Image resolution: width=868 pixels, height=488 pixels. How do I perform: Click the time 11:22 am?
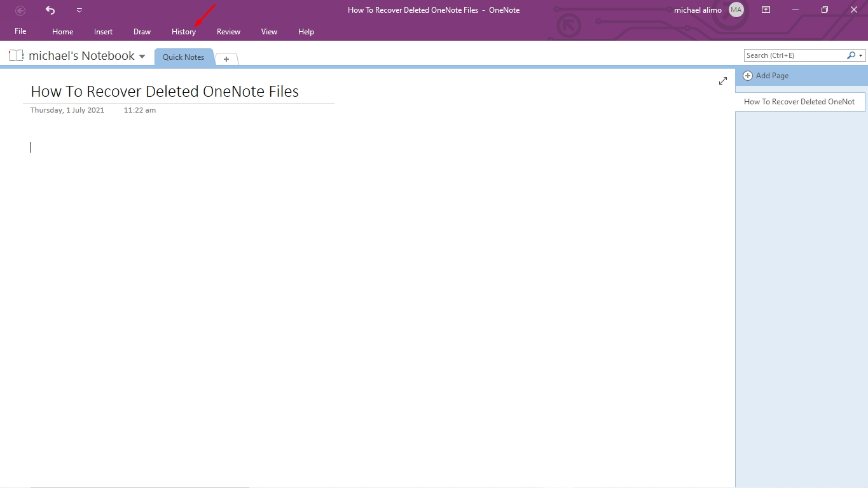(x=140, y=110)
